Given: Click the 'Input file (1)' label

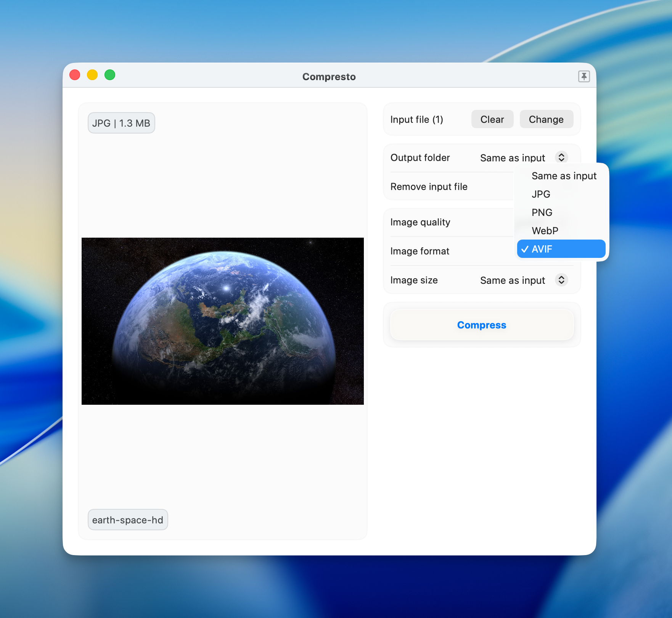Looking at the screenshot, I should 416,119.
